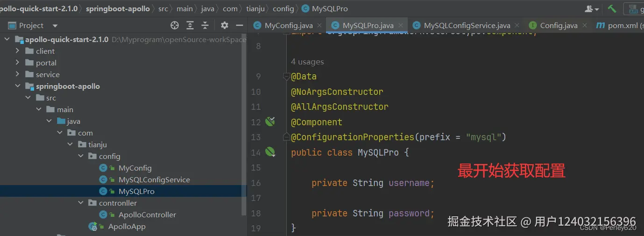Switch to the MySQLConfigService.java tab
This screenshot has width=644, height=236.
pyautogui.click(x=466, y=25)
